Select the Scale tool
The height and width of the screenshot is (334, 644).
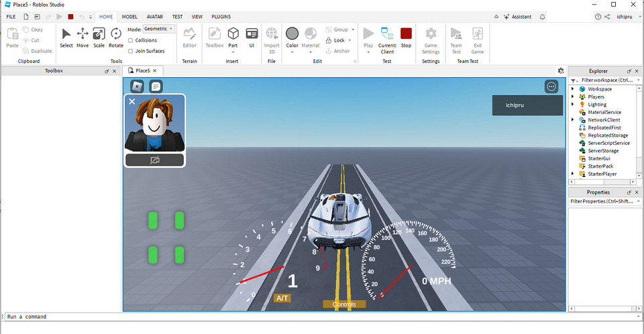click(99, 37)
